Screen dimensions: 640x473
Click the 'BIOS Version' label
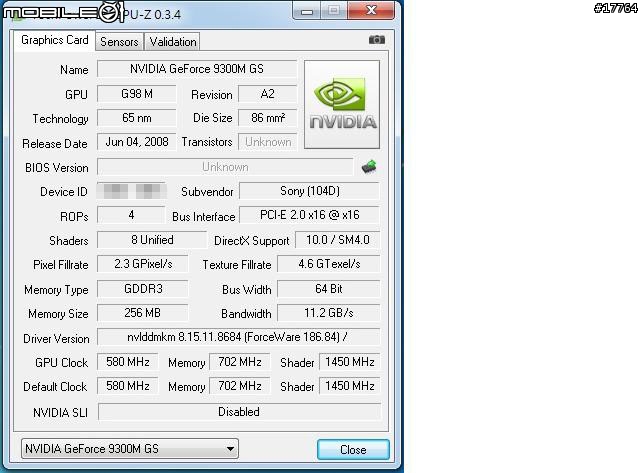click(57, 168)
